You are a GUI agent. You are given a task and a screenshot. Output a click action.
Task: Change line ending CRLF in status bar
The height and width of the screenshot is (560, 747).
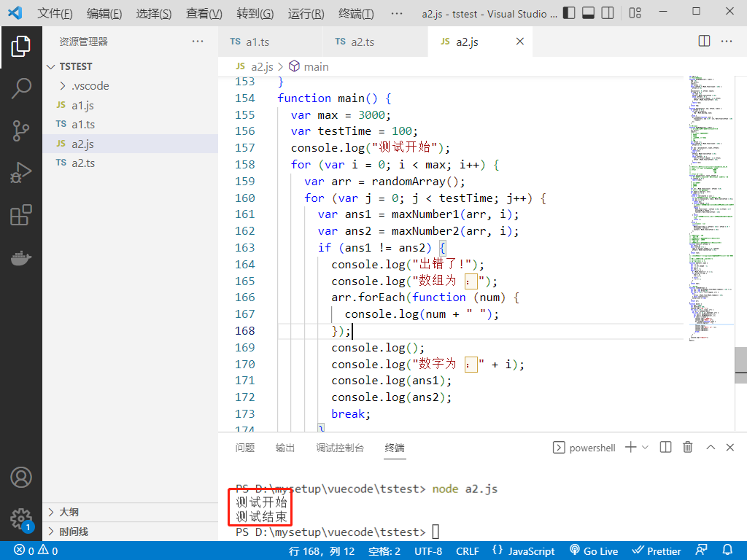[467, 551]
